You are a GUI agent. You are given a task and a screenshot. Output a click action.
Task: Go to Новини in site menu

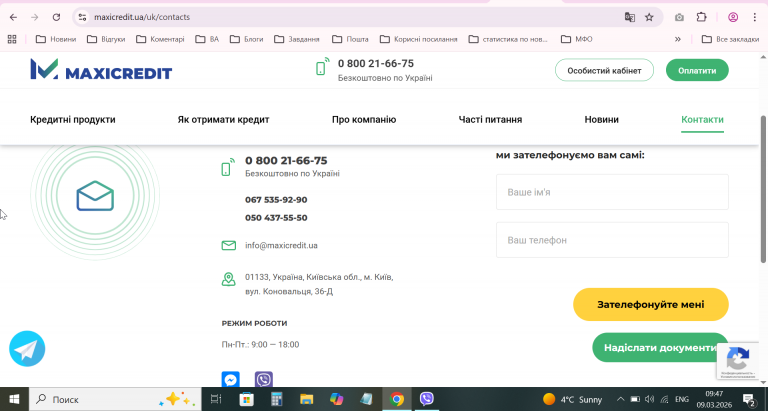pyautogui.click(x=601, y=120)
